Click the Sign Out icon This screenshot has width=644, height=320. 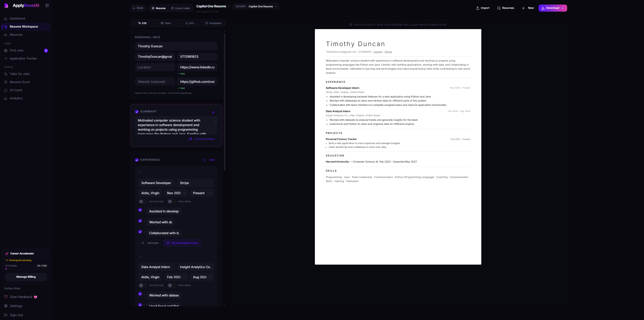tap(6, 315)
